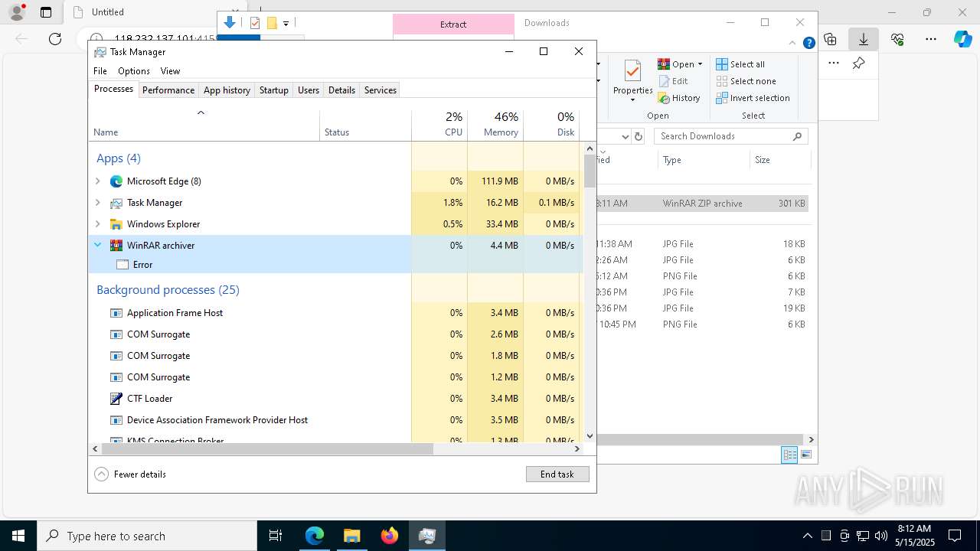Expand the Windows Explorer process group
Viewport: 980px width, 551px height.
(97, 224)
